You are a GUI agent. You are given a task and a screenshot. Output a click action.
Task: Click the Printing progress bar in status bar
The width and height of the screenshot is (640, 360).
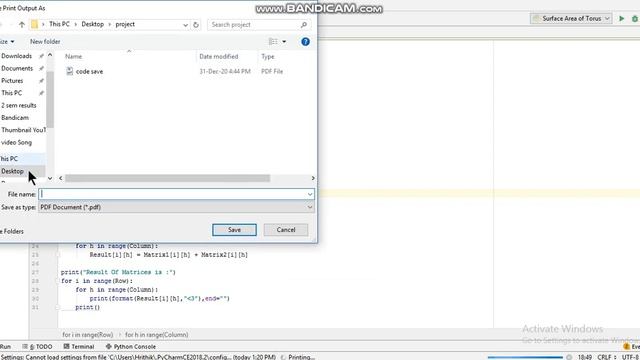(x=525, y=357)
